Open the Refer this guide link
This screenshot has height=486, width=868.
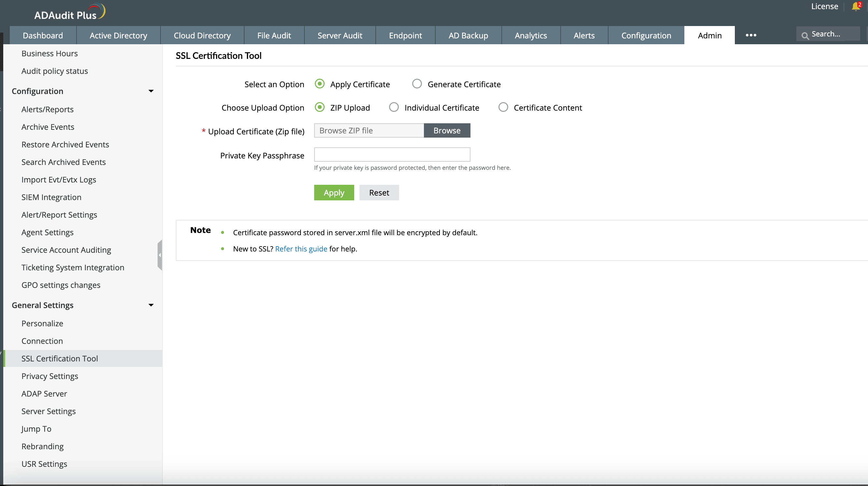pos(301,249)
